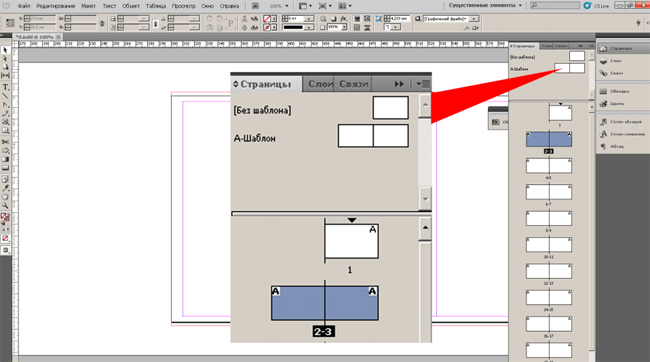Select the Line tool in toolbox
The height and width of the screenshot is (362, 650).
5,96
